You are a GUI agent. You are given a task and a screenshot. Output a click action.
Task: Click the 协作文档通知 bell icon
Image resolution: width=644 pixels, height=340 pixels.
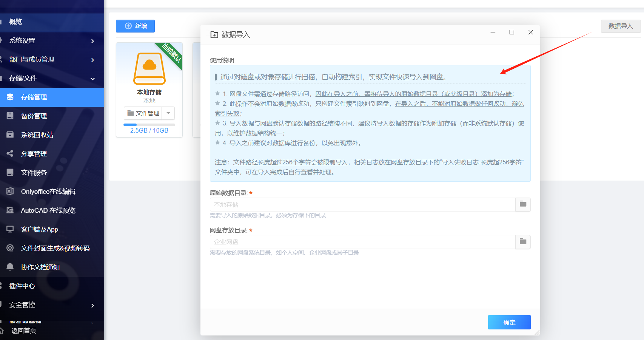10,267
